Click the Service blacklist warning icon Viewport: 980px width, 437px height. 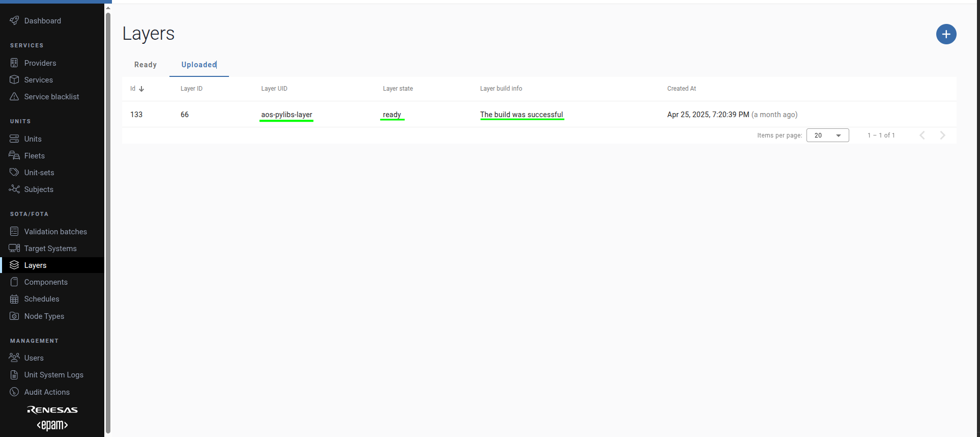(x=14, y=97)
